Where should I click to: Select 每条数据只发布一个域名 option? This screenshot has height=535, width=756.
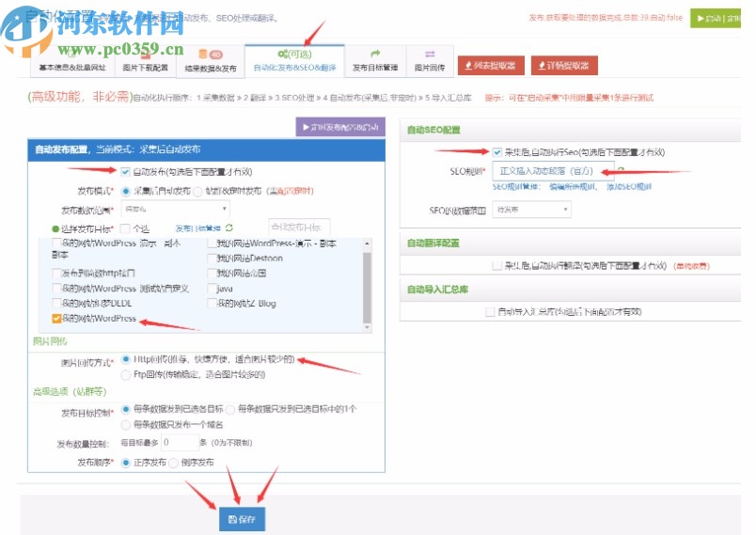click(126, 425)
